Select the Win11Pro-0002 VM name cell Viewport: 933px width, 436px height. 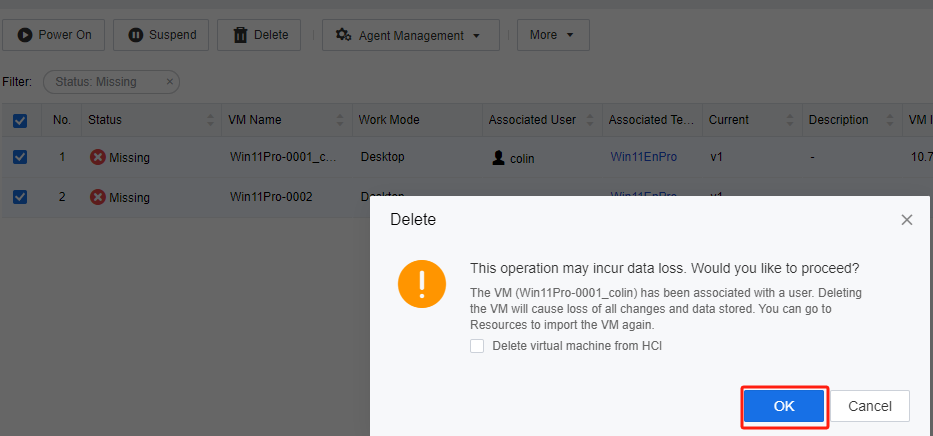click(270, 197)
